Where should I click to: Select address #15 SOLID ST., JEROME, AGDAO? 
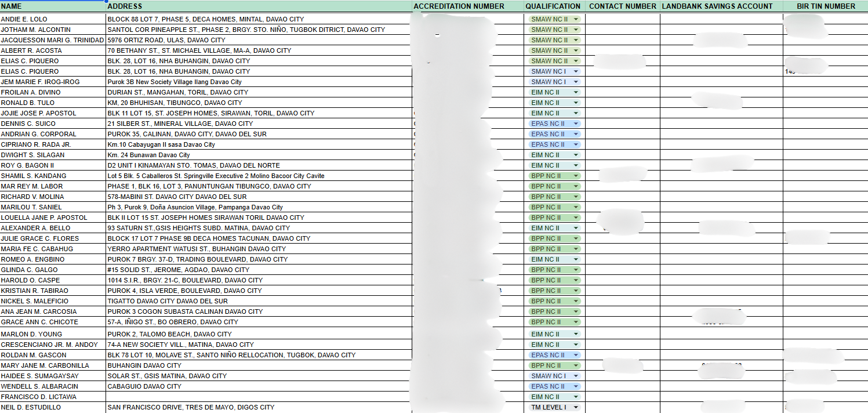tap(259, 270)
